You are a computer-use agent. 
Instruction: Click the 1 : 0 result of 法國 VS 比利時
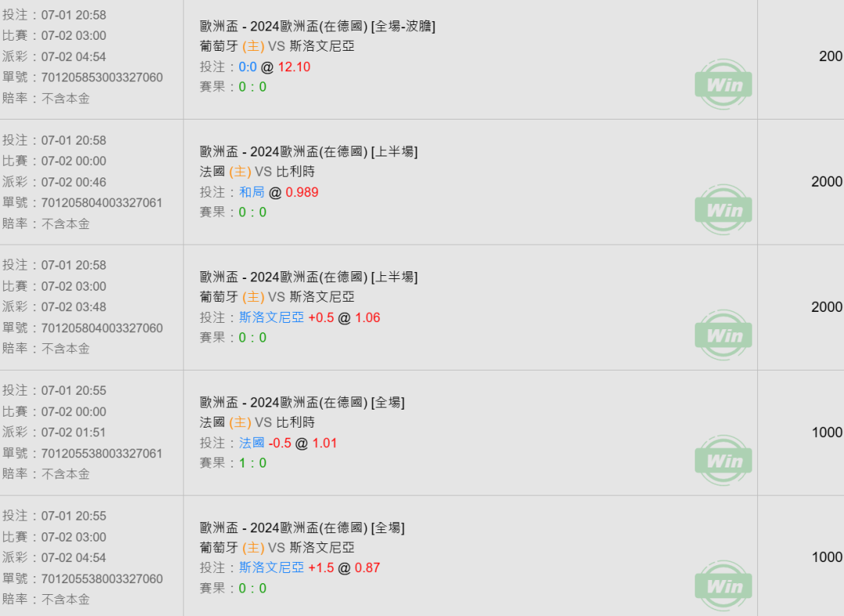point(252,463)
